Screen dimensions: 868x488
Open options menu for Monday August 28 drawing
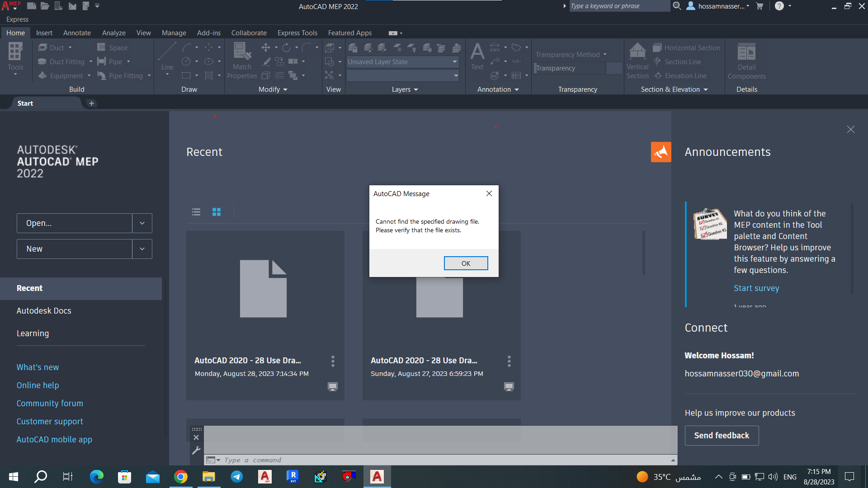pyautogui.click(x=333, y=361)
